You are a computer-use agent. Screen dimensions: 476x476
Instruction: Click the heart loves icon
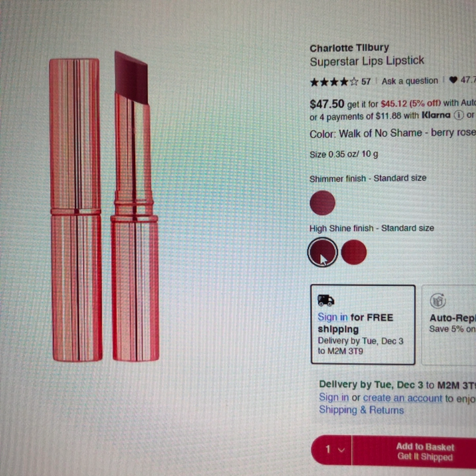pyautogui.click(x=453, y=80)
